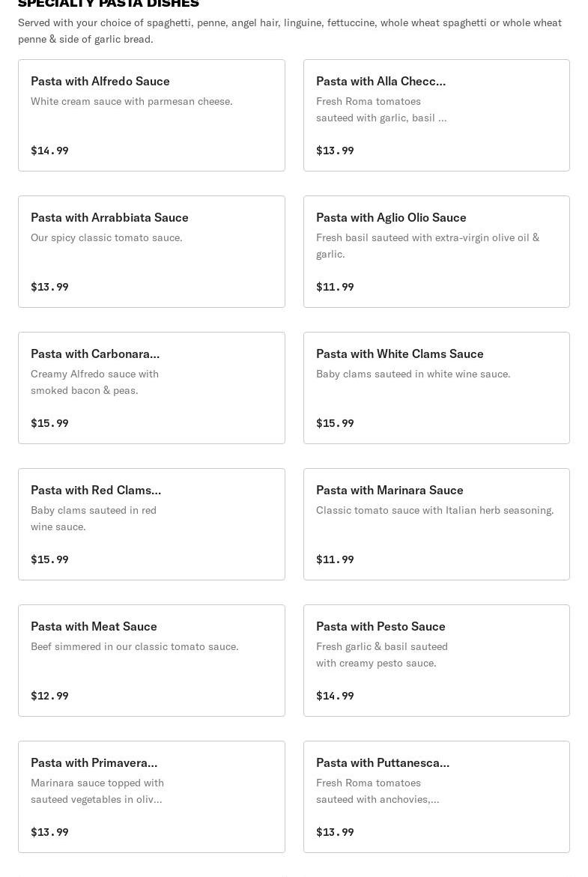Click the Specialty Pasta Dishes heading
588x877 pixels.
pyautogui.click(x=109, y=4)
